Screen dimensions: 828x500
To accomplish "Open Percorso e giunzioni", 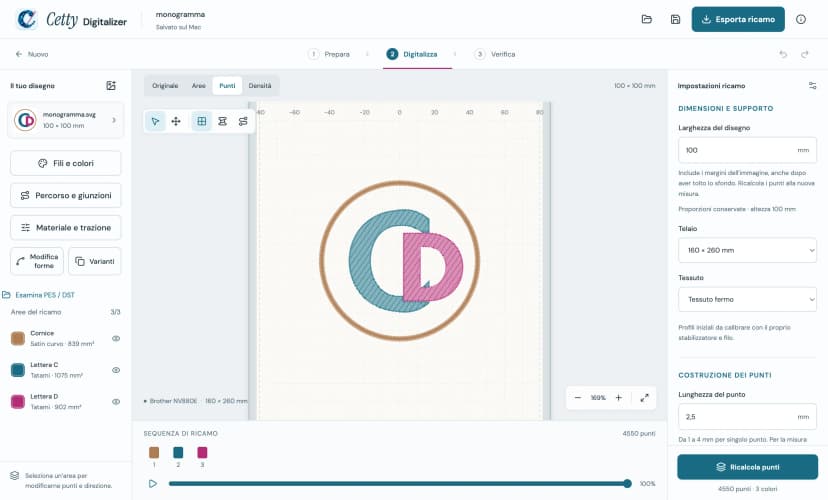I will 65,195.
